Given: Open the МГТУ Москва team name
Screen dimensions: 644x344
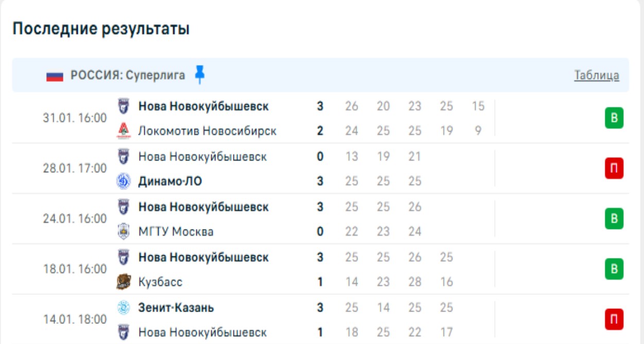Looking at the screenshot, I should coord(176,232).
